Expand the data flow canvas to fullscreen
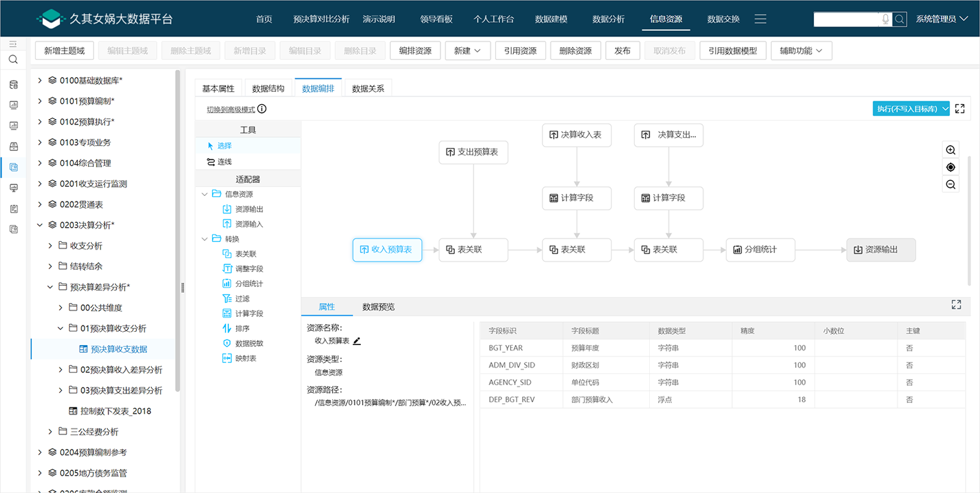 [x=960, y=109]
